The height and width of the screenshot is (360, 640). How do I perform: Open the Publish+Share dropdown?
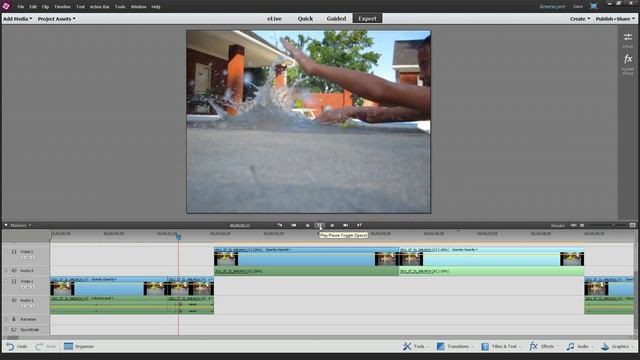(x=615, y=19)
